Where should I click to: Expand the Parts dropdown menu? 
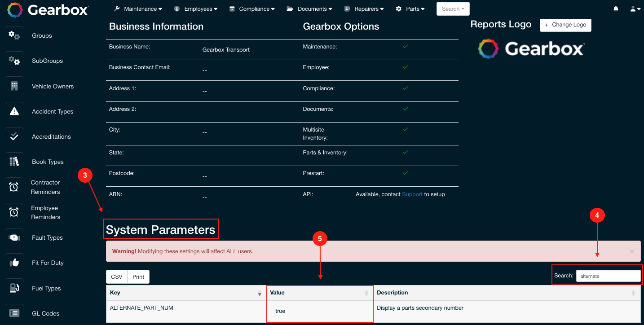(410, 9)
